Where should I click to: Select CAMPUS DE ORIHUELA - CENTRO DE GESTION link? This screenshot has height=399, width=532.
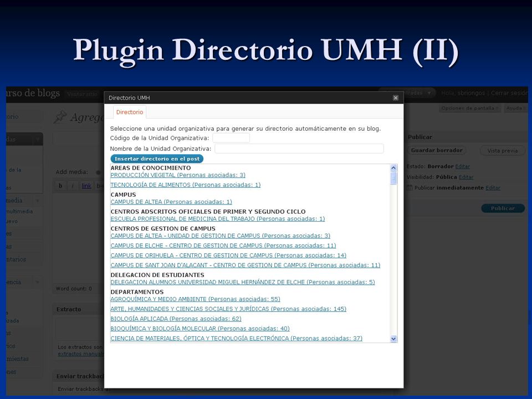click(x=228, y=255)
